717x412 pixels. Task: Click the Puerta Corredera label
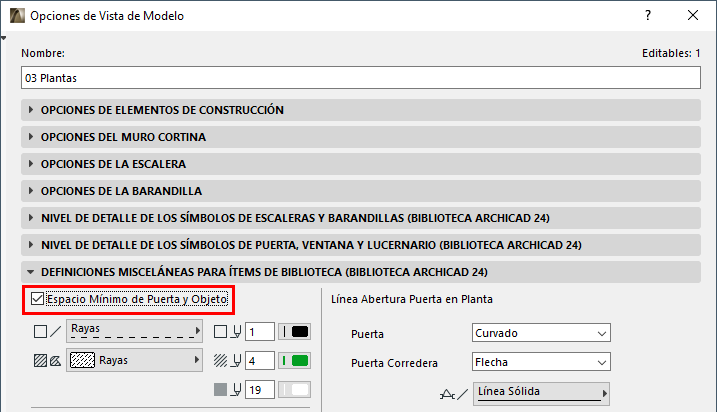tap(394, 363)
